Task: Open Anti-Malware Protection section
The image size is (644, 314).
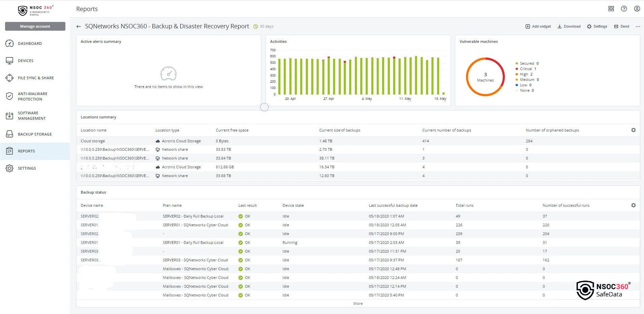Action: coord(32,96)
